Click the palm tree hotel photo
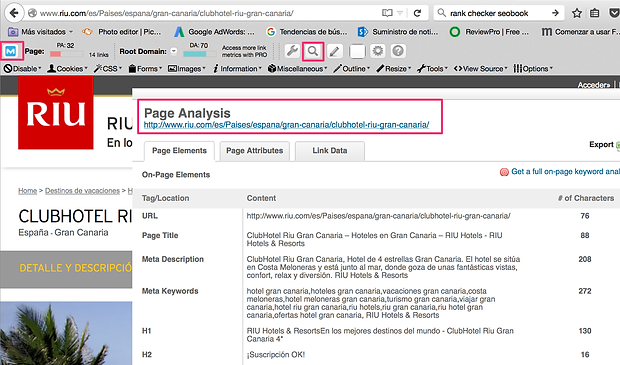Image resolution: width=620 pixels, height=365 pixels. click(66, 333)
